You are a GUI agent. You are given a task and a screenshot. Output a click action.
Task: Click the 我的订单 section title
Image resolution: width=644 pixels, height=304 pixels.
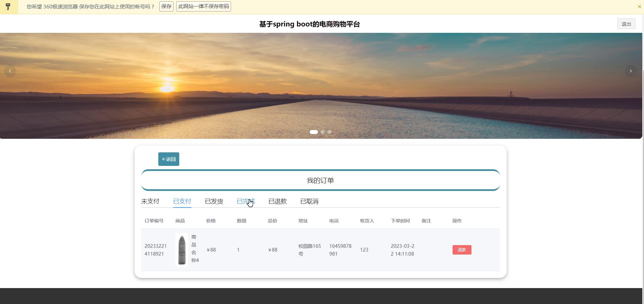coord(320,180)
